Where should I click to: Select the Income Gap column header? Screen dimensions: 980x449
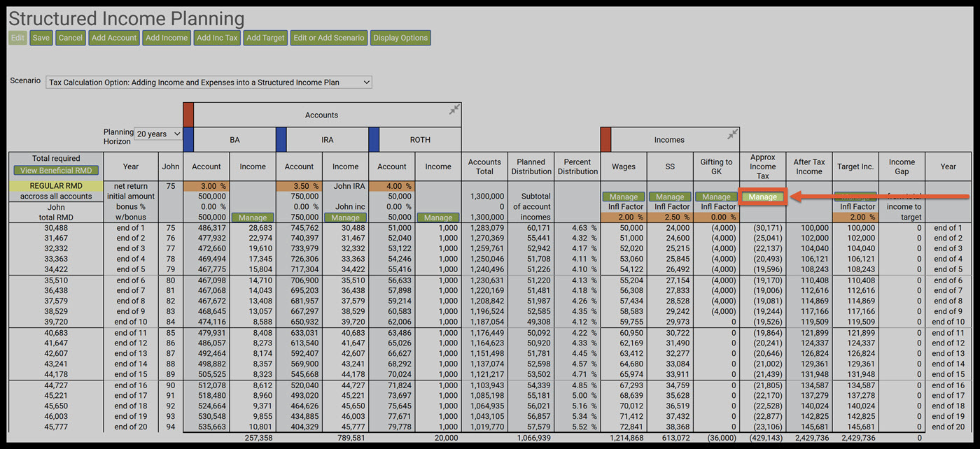click(902, 166)
